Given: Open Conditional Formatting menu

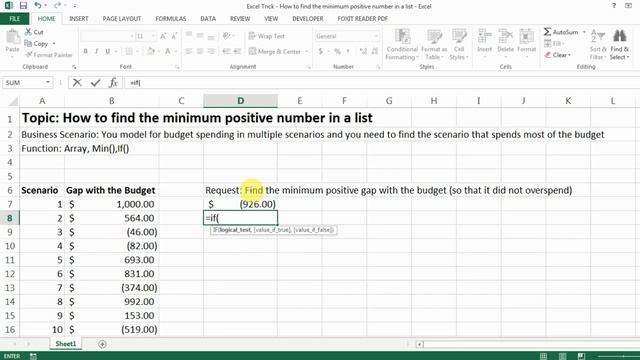Looking at the screenshot, I should click(402, 45).
